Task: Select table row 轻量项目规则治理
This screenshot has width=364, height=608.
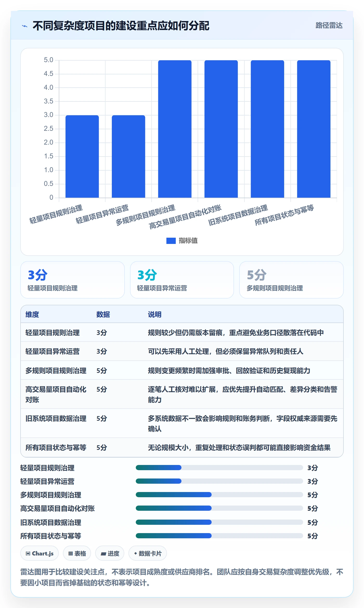Action: (x=182, y=333)
